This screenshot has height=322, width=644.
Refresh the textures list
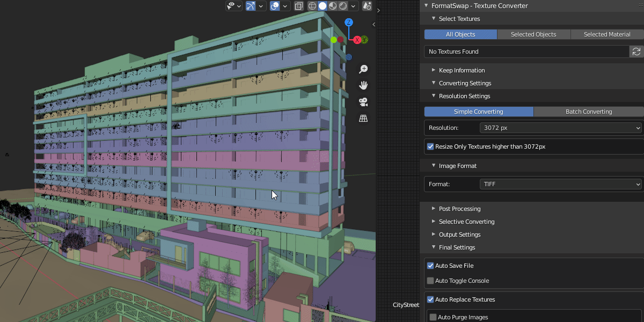click(636, 52)
